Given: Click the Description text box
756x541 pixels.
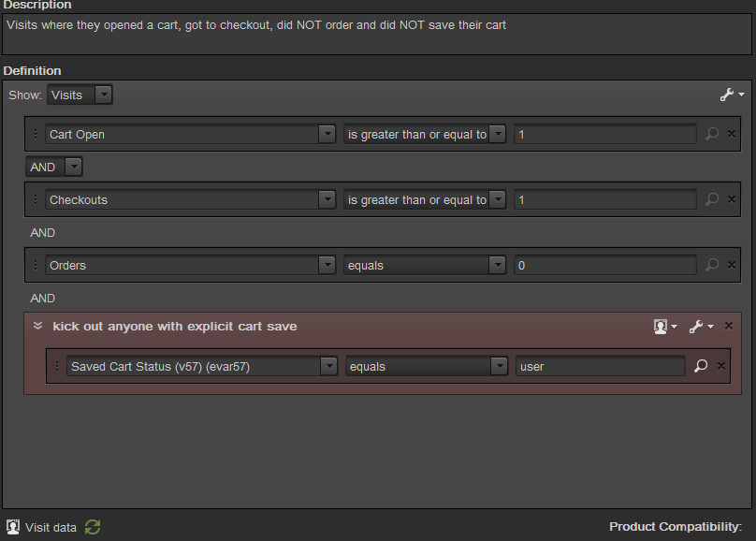Looking at the screenshot, I should 377,35.
